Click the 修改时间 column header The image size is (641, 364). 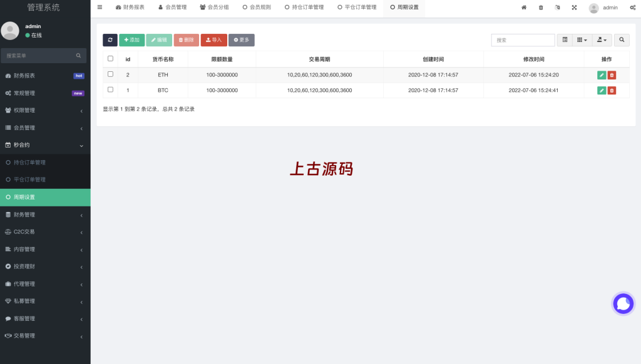click(533, 59)
